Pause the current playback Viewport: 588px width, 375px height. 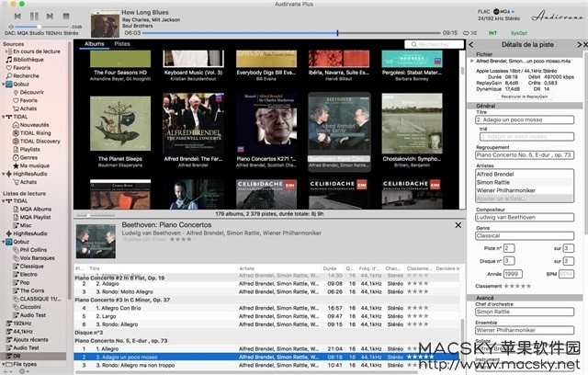[x=34, y=17]
